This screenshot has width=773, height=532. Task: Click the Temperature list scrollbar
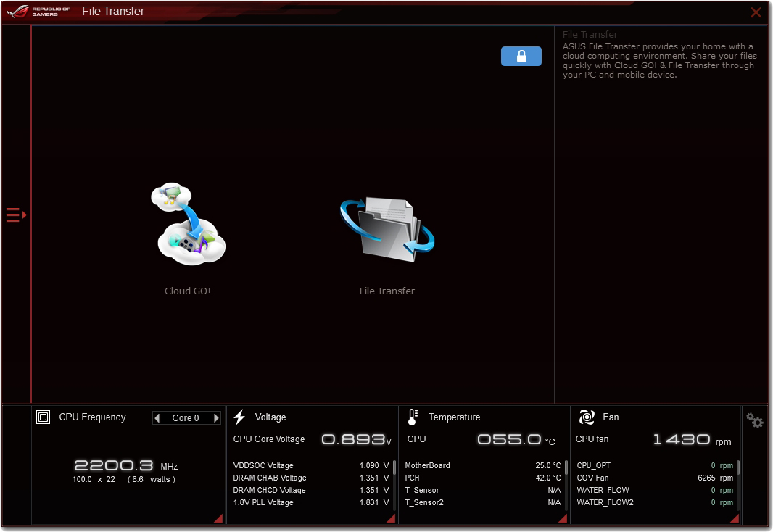point(566,467)
